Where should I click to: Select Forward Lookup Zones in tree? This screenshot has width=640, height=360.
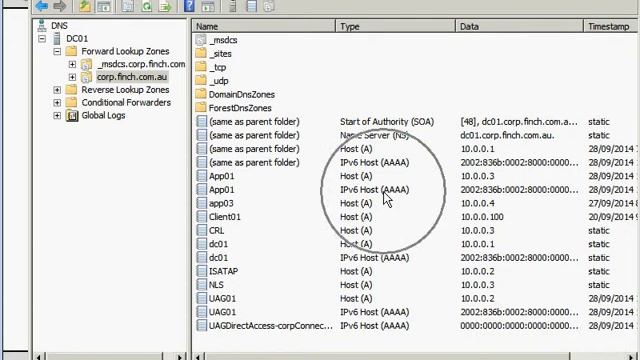(125, 51)
